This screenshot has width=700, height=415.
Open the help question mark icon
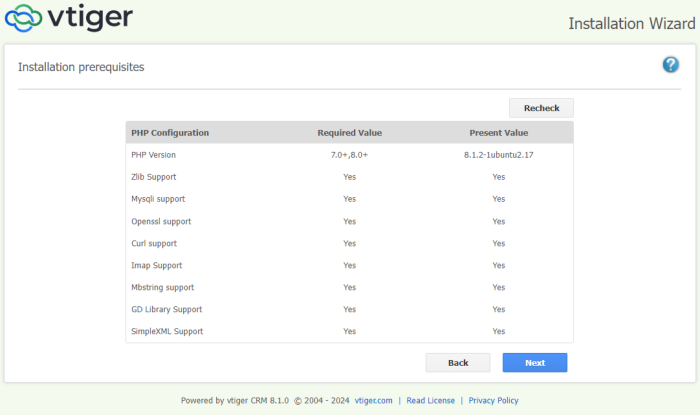[x=671, y=64]
